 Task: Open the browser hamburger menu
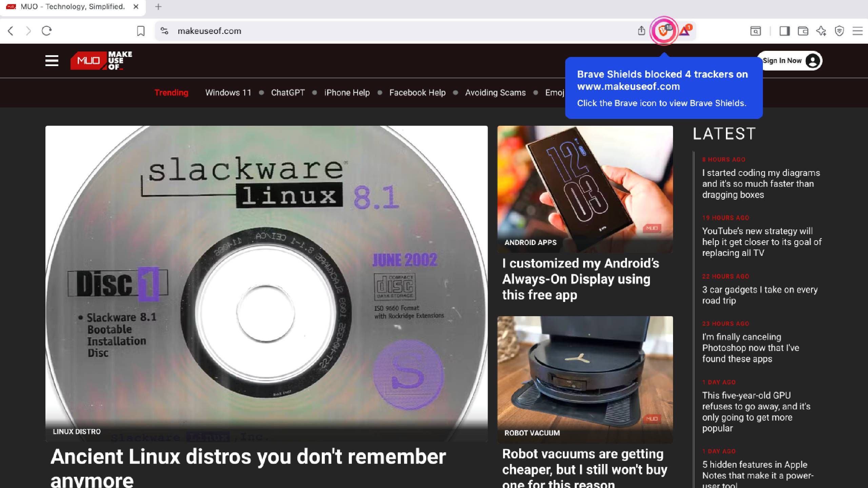pyautogui.click(x=857, y=31)
